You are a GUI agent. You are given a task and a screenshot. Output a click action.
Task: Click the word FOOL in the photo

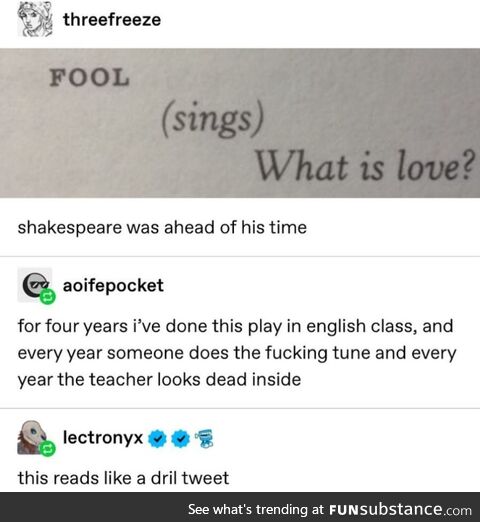coord(89,78)
